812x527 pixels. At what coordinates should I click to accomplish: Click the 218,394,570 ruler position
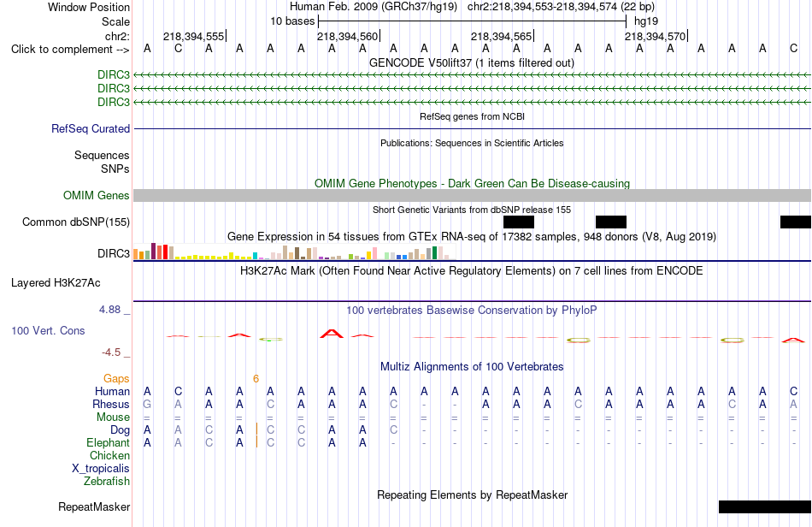655,36
